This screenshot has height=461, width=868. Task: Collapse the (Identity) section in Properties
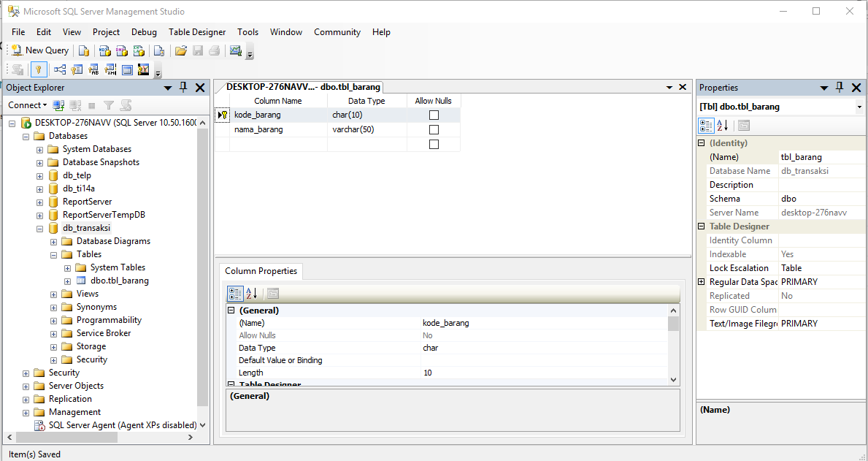[x=703, y=143]
